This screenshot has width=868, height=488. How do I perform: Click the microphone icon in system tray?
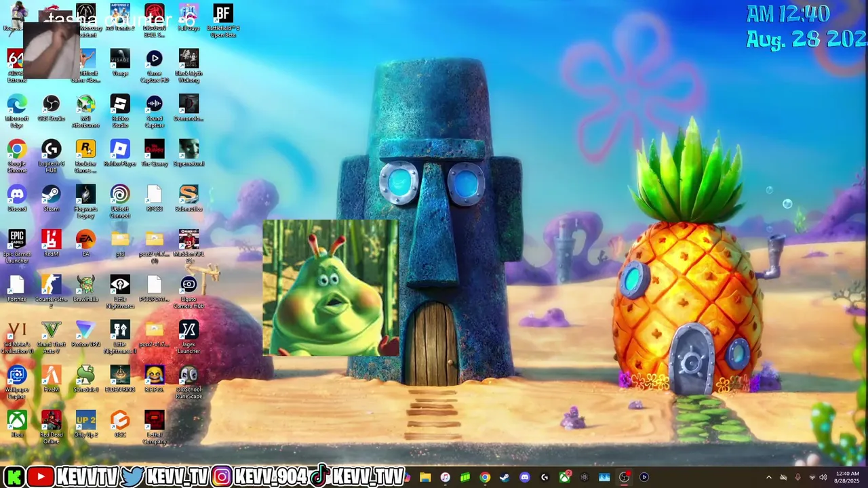(797, 477)
